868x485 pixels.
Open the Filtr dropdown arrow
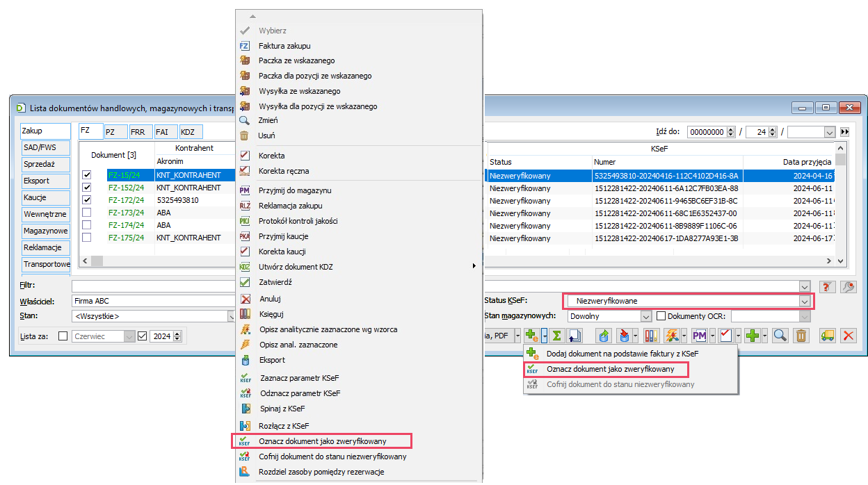805,286
